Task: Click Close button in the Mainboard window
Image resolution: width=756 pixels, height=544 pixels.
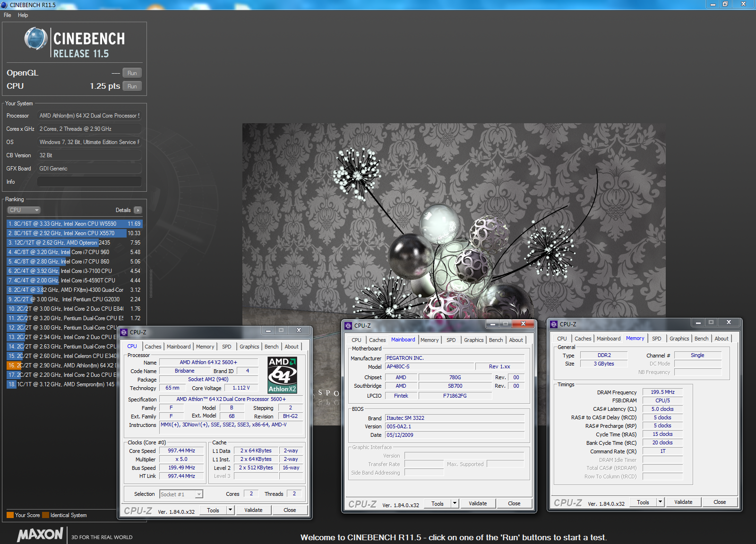Action: tap(514, 503)
